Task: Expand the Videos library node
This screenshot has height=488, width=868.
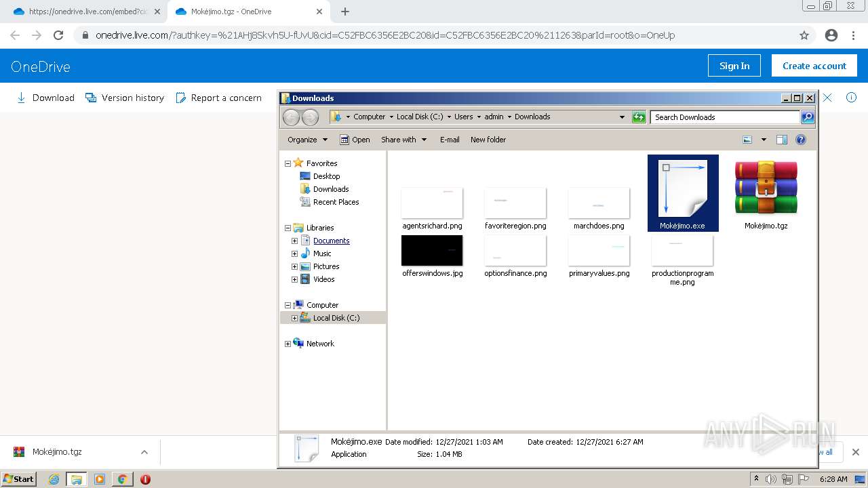Action: coord(295,279)
